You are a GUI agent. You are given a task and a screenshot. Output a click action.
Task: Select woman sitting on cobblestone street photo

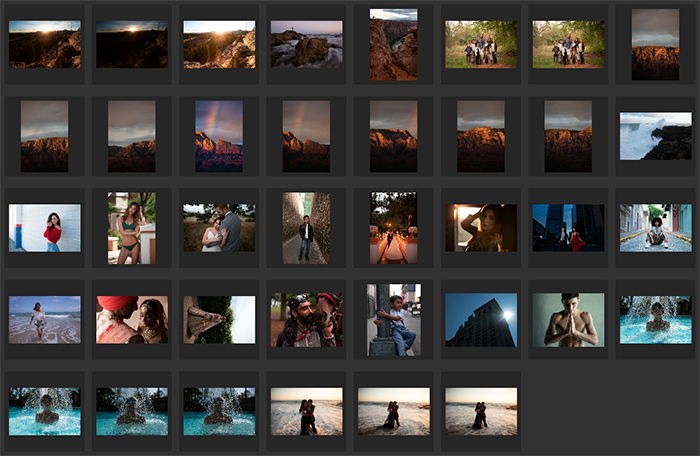click(x=656, y=228)
